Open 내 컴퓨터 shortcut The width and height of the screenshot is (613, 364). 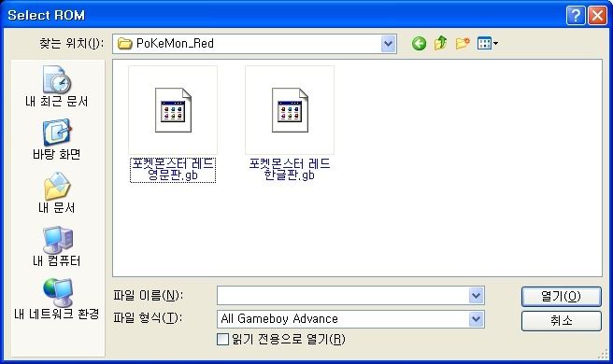[x=57, y=246]
